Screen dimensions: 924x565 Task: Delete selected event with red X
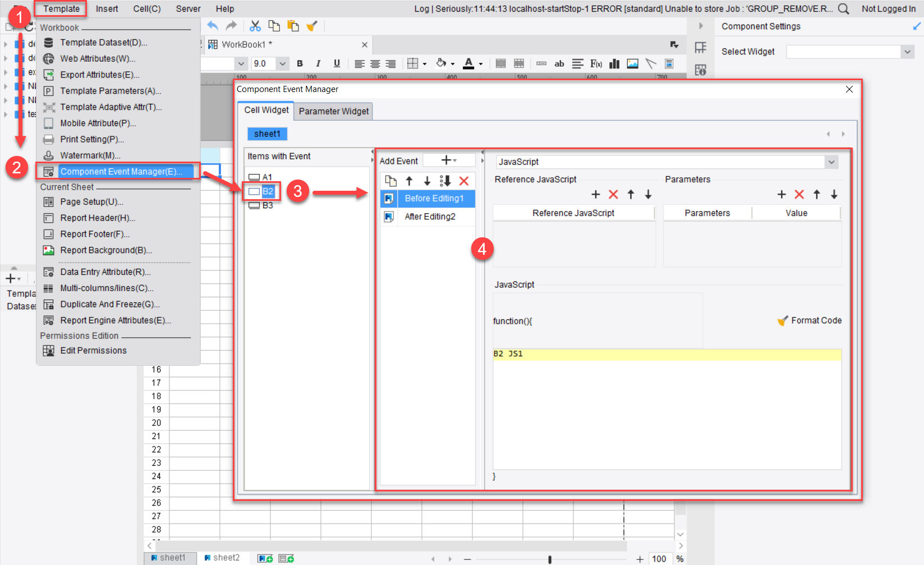[x=464, y=181]
